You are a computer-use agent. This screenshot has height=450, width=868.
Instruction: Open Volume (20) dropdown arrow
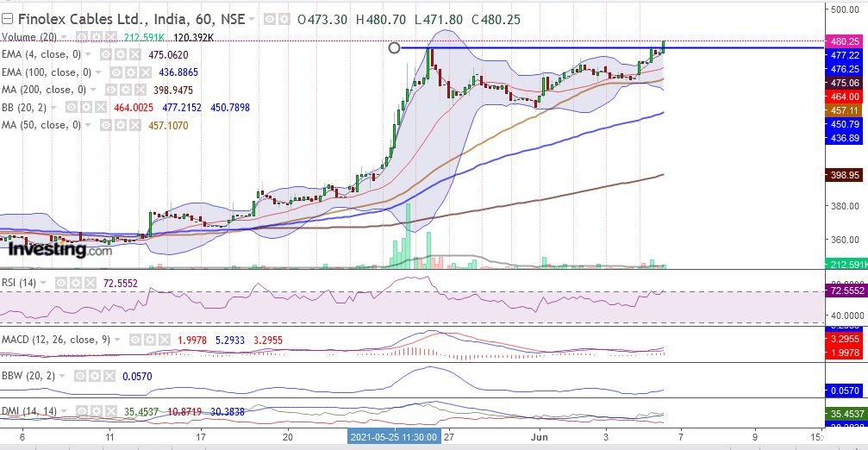[64, 38]
